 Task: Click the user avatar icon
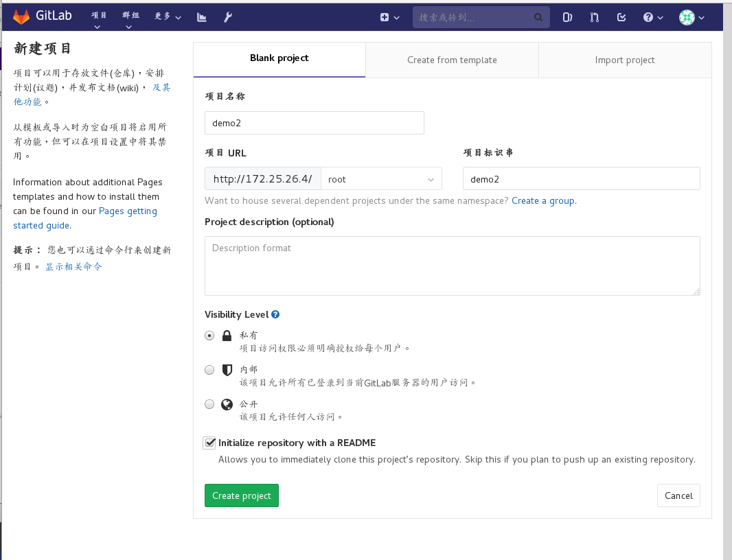687,17
